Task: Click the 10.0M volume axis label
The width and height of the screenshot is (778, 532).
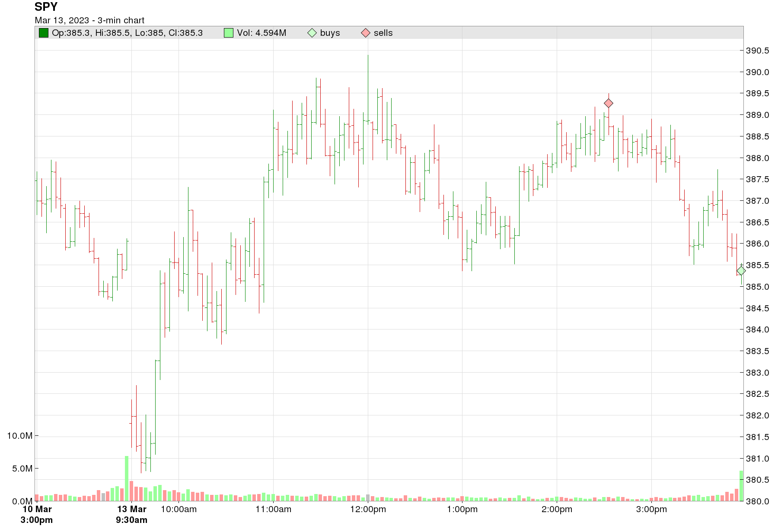Action: pyautogui.click(x=20, y=436)
